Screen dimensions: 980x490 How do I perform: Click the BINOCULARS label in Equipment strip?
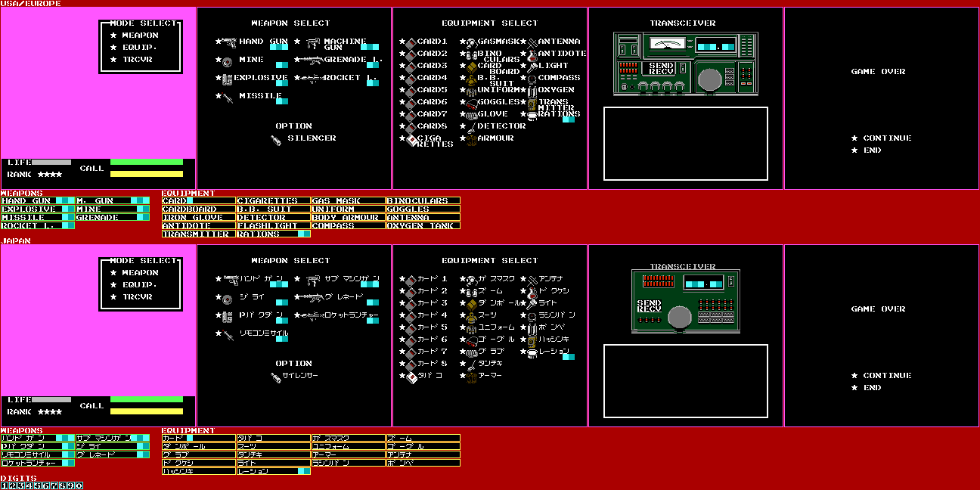tap(417, 201)
